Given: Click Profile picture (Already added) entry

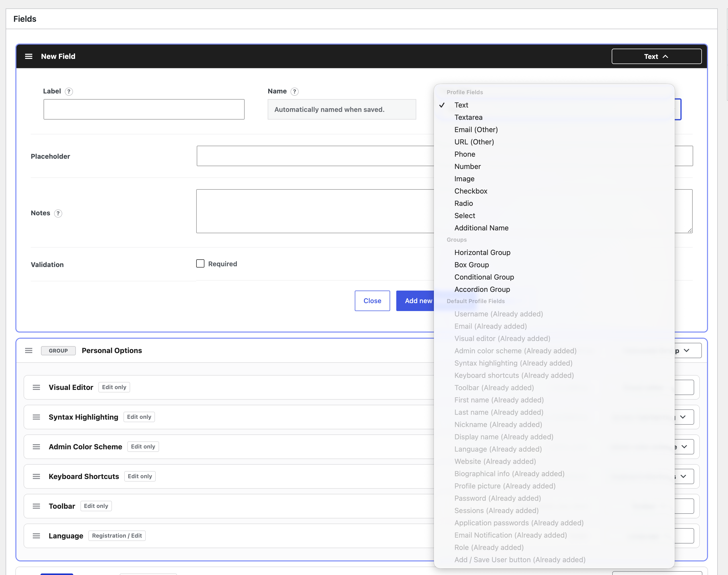Looking at the screenshot, I should 554,486.
